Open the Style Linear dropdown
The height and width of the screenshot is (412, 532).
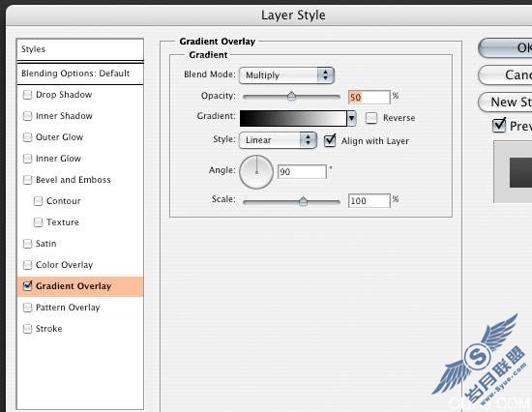[278, 140]
